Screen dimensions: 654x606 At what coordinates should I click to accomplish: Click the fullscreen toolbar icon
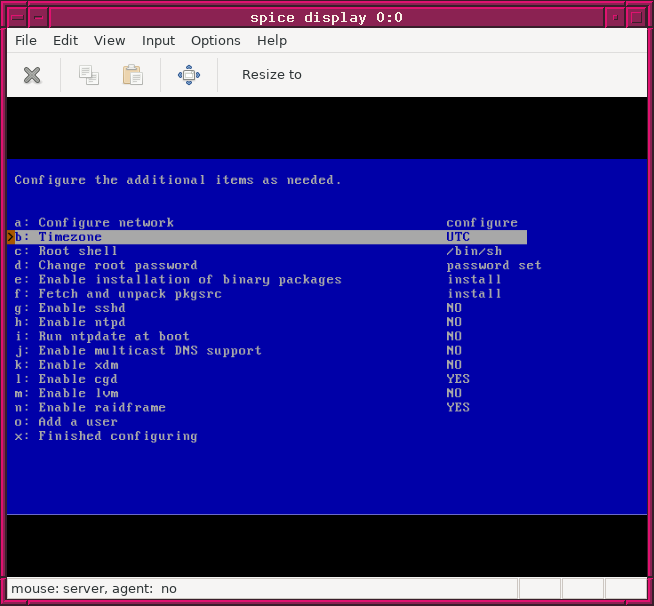pyautogui.click(x=188, y=75)
